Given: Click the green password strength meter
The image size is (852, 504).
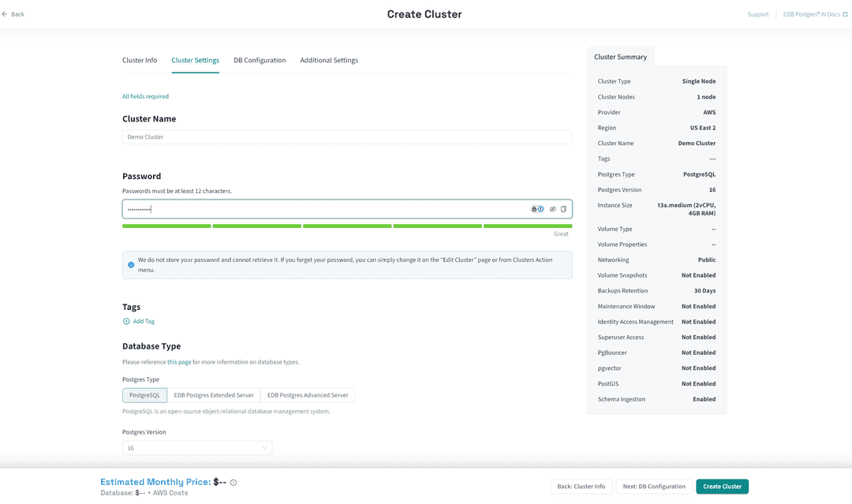Looking at the screenshot, I should (347, 226).
